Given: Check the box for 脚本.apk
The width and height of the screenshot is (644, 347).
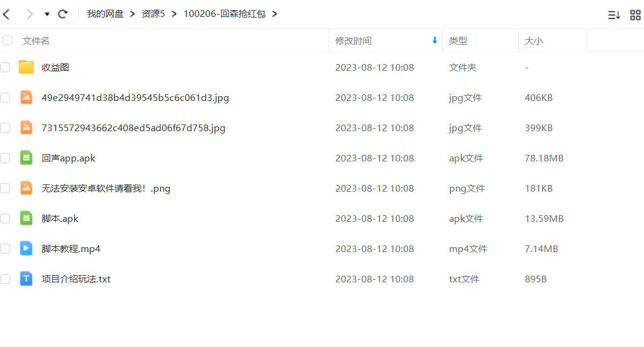Looking at the screenshot, I should (5, 219).
